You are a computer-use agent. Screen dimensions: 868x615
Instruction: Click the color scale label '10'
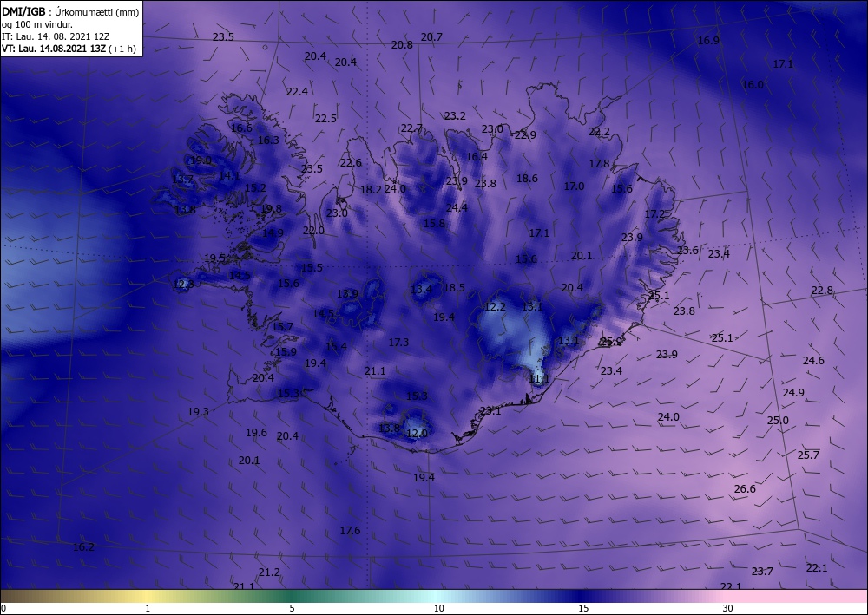438,608
